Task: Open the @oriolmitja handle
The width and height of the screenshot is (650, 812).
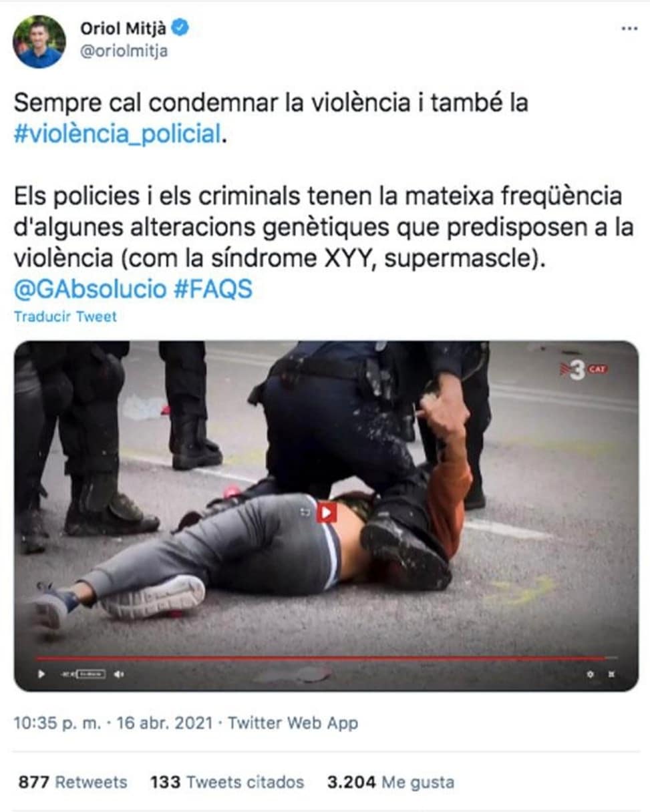Action: pos(124,51)
